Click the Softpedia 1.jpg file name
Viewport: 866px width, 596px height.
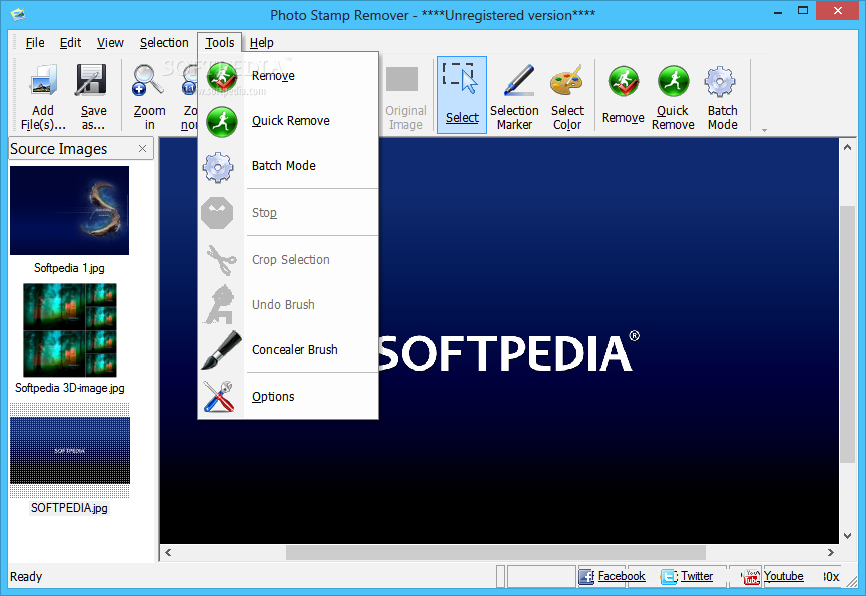pos(70,268)
